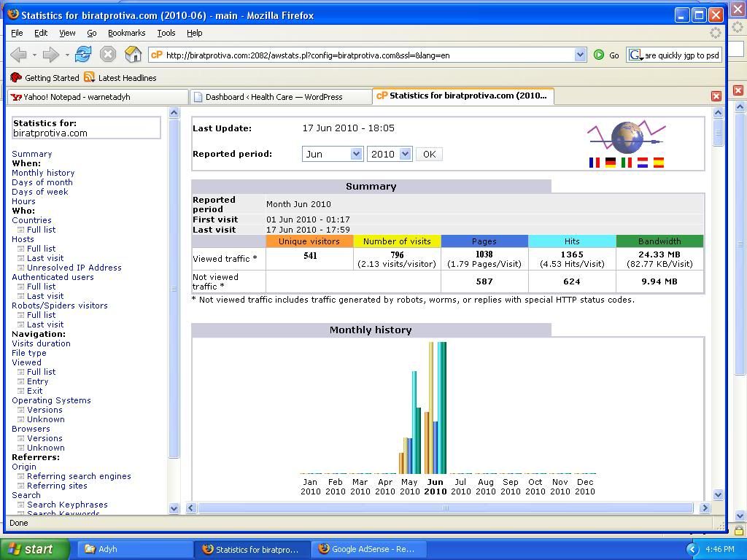Open the Bookmarks menu
The height and width of the screenshot is (560, 747).
[x=126, y=33]
